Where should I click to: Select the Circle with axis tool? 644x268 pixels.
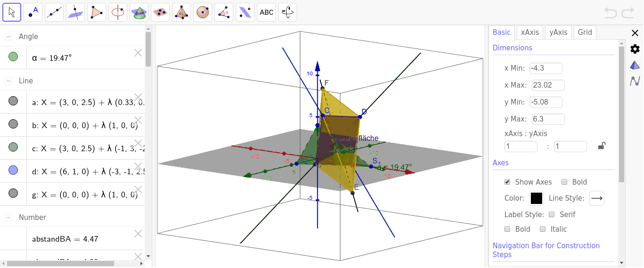118,12
